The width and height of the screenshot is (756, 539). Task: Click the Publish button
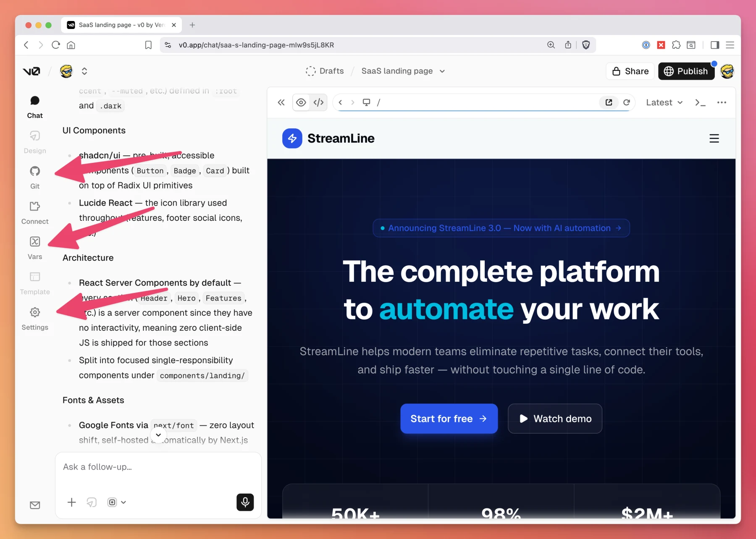point(686,71)
